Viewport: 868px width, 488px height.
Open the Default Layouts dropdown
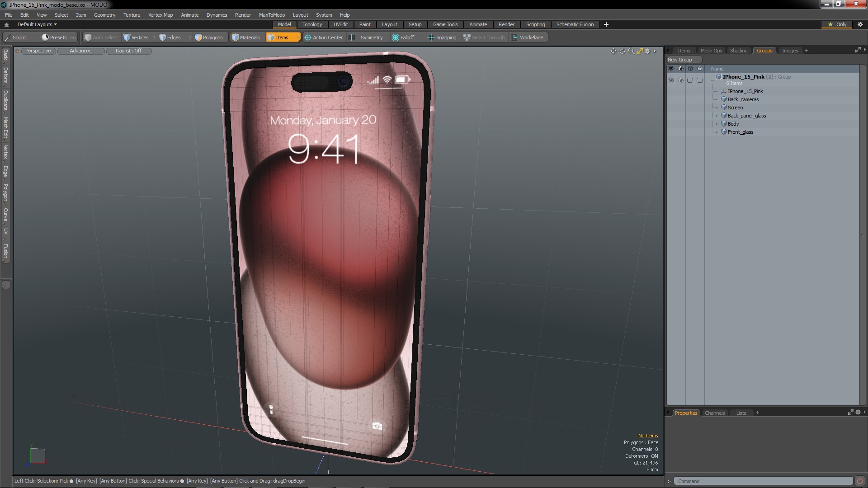pyautogui.click(x=37, y=24)
